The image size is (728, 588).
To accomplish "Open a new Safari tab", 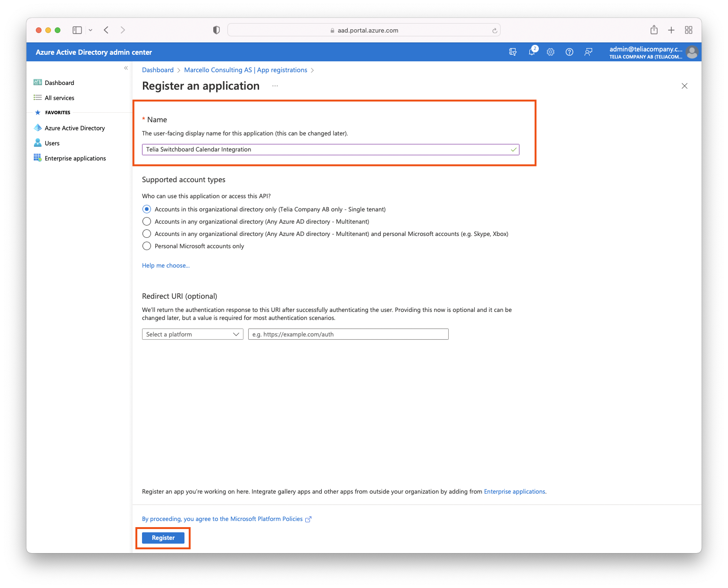I will (x=671, y=30).
